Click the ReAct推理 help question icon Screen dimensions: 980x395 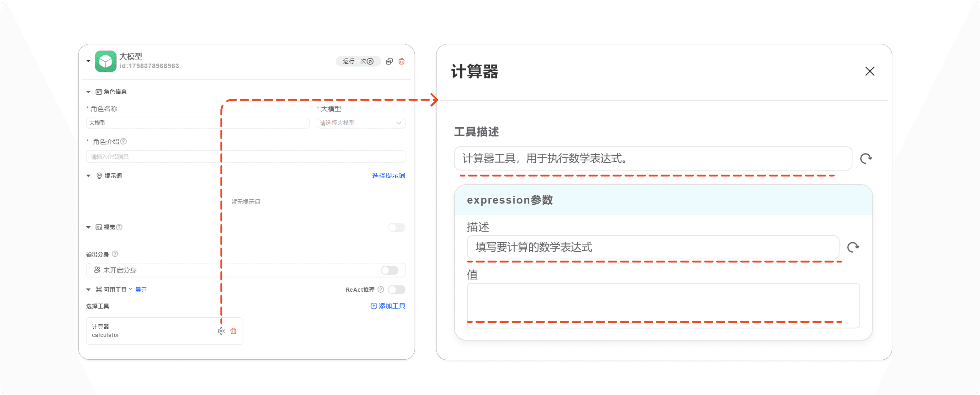381,290
